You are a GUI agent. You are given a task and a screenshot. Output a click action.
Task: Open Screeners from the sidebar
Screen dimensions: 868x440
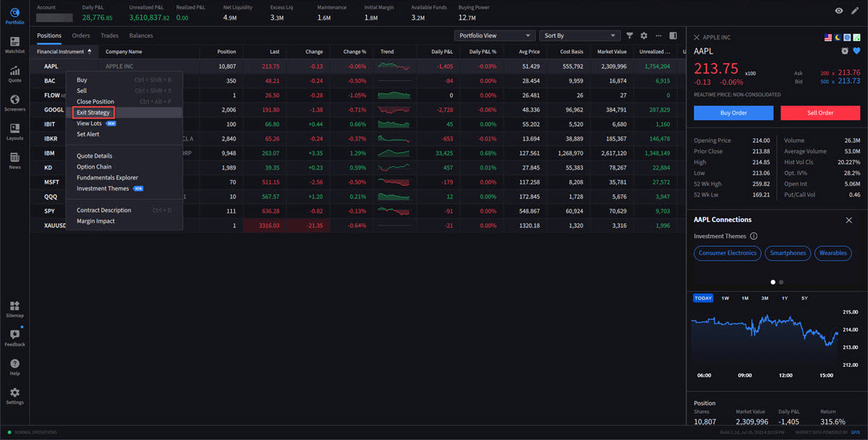14,103
